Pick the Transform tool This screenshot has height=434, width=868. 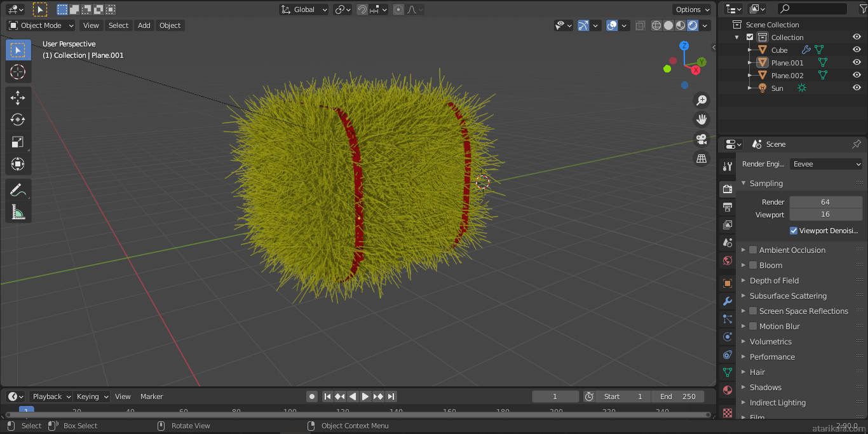tap(18, 164)
